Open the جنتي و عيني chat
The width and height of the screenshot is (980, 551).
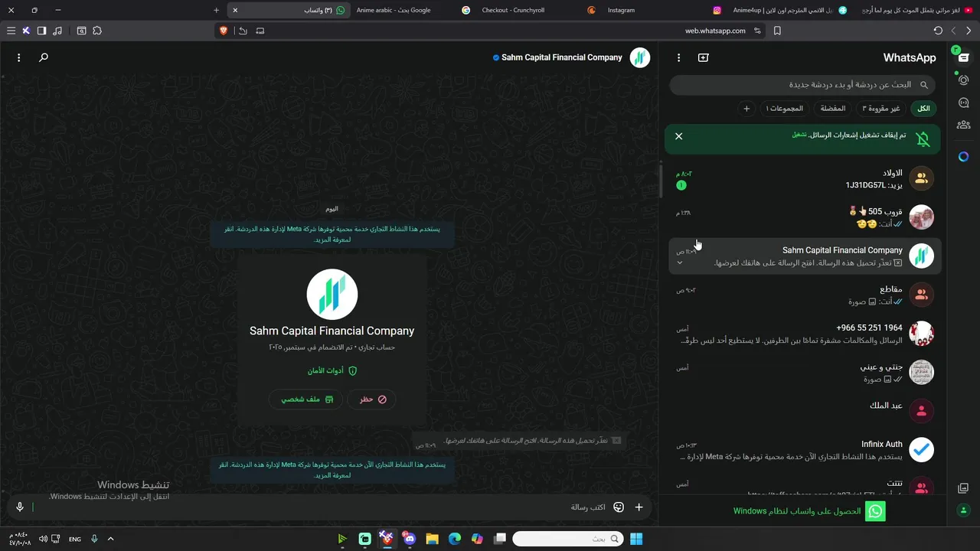point(803,373)
